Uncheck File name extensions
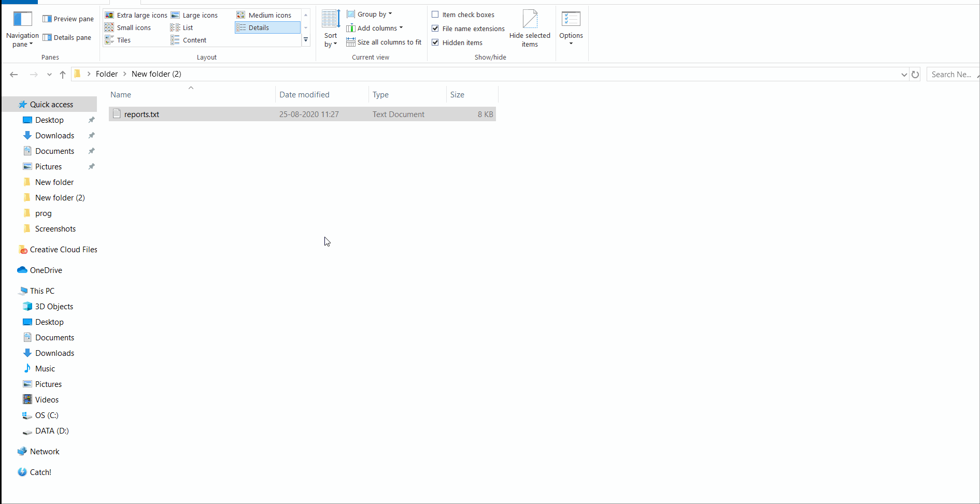Screen dimensions: 980x504 468,29
